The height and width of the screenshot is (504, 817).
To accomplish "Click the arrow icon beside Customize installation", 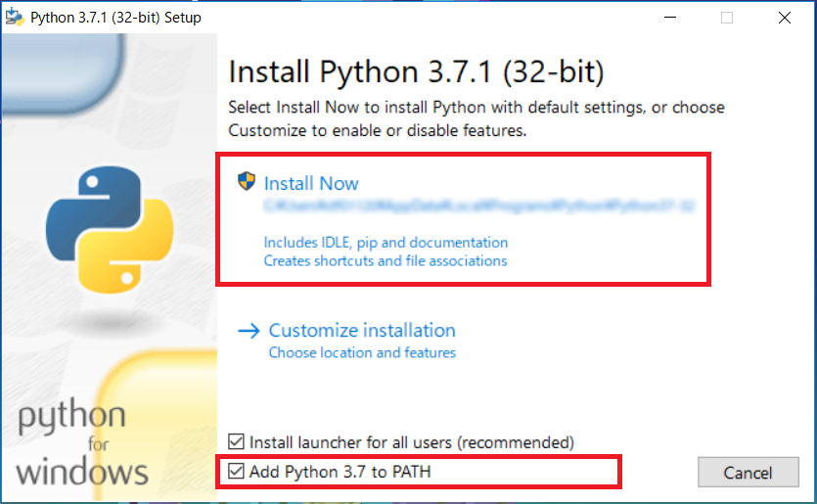I will (x=249, y=331).
